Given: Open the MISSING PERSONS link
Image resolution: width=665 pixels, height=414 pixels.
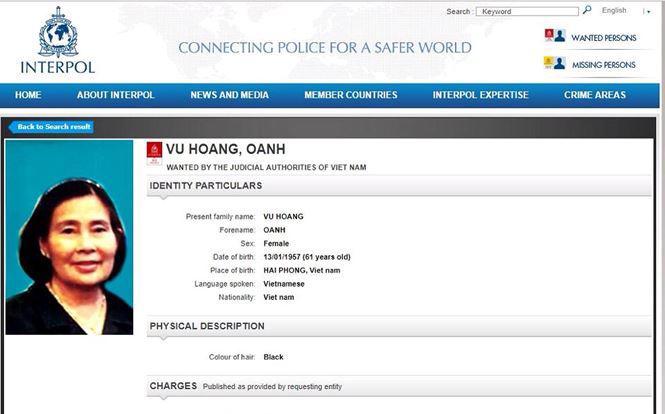Looking at the screenshot, I should pos(603,65).
